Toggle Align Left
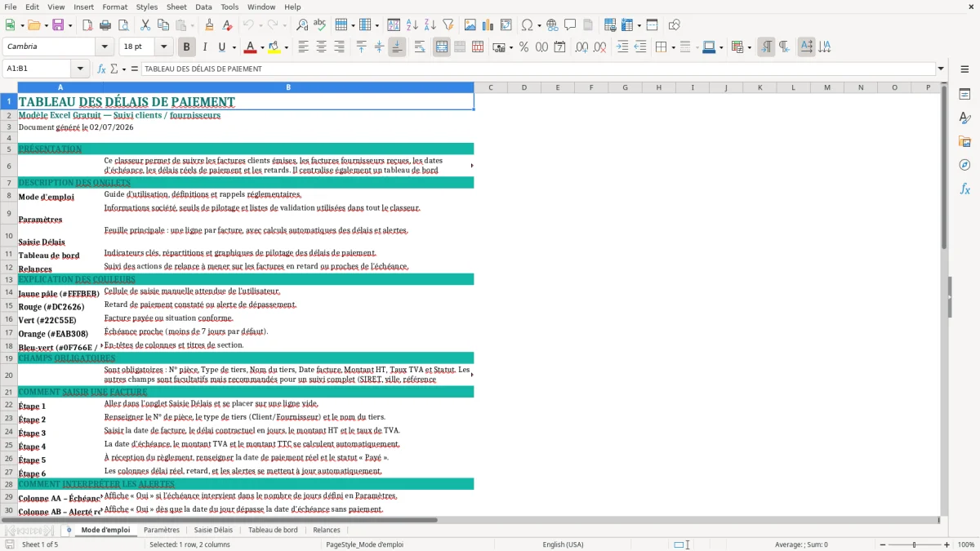 coord(303,47)
